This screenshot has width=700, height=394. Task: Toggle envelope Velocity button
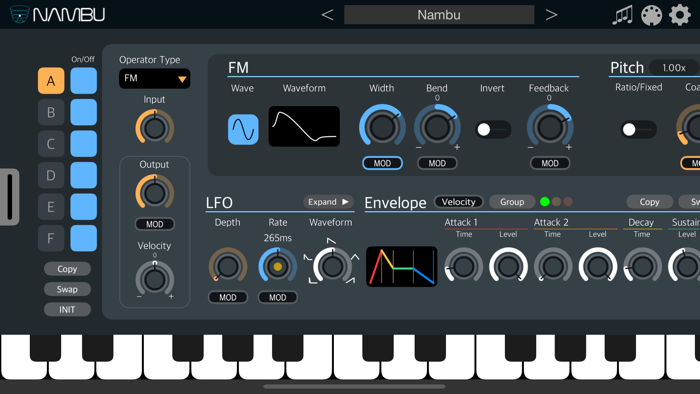point(458,202)
